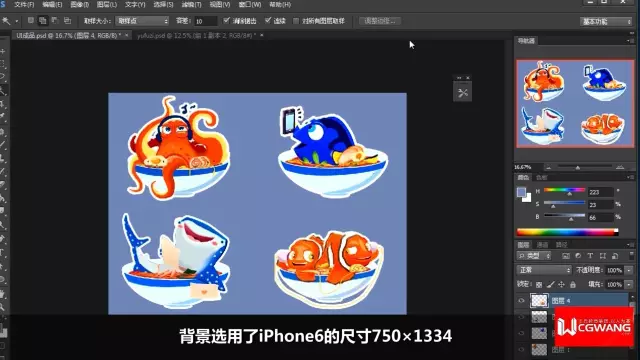The image size is (640, 360).
Task: Open the 基本功能 workspace dropdown
Action: 606,22
